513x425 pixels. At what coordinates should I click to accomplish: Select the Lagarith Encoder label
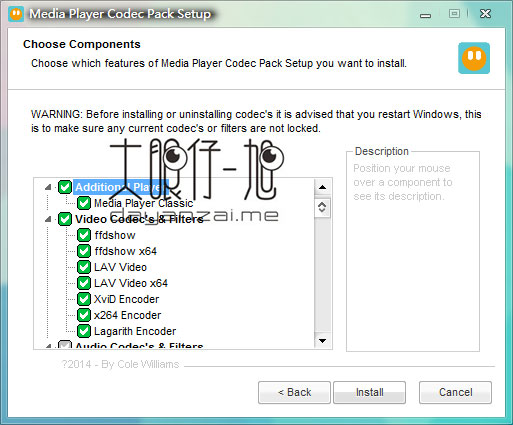pyautogui.click(x=135, y=331)
